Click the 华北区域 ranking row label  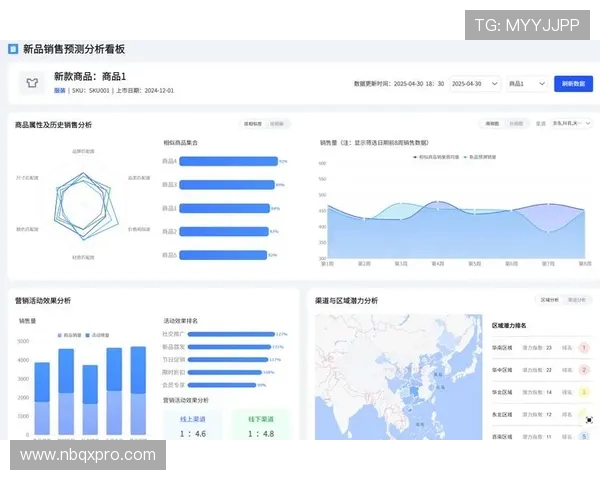coord(502,392)
